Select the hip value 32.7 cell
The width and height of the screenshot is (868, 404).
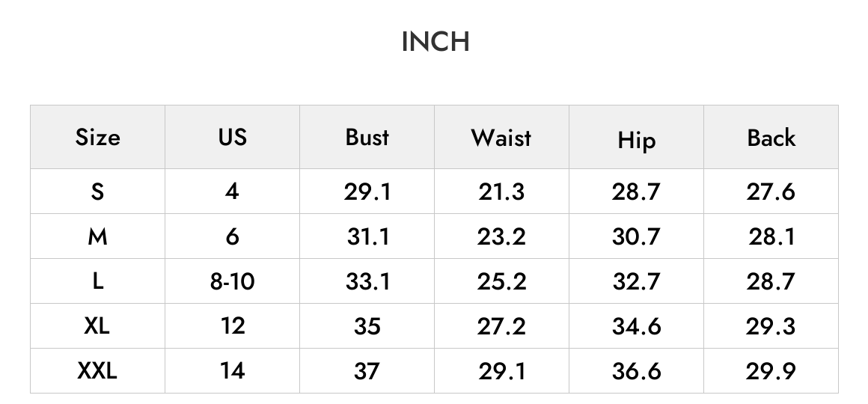pyautogui.click(x=637, y=281)
